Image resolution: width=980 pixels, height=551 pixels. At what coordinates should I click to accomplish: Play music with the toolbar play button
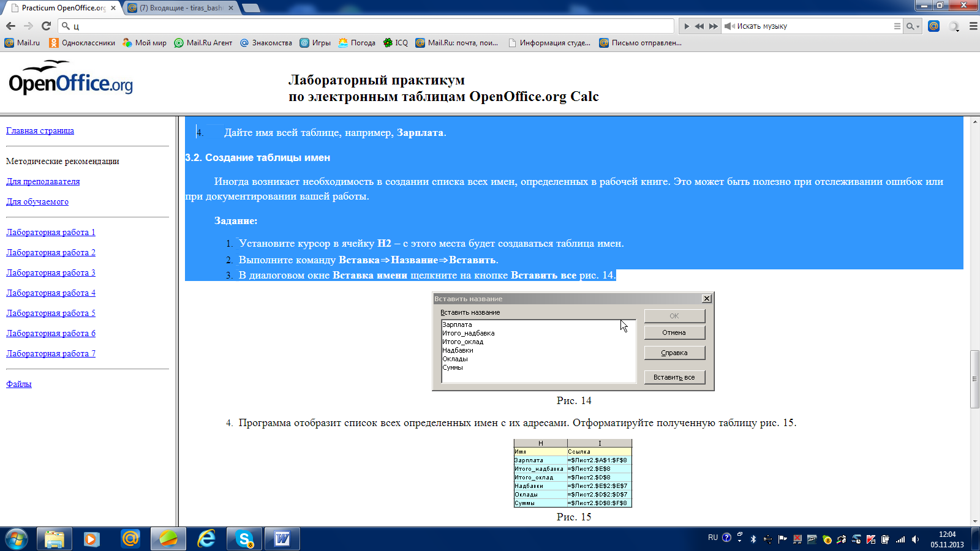[687, 26]
